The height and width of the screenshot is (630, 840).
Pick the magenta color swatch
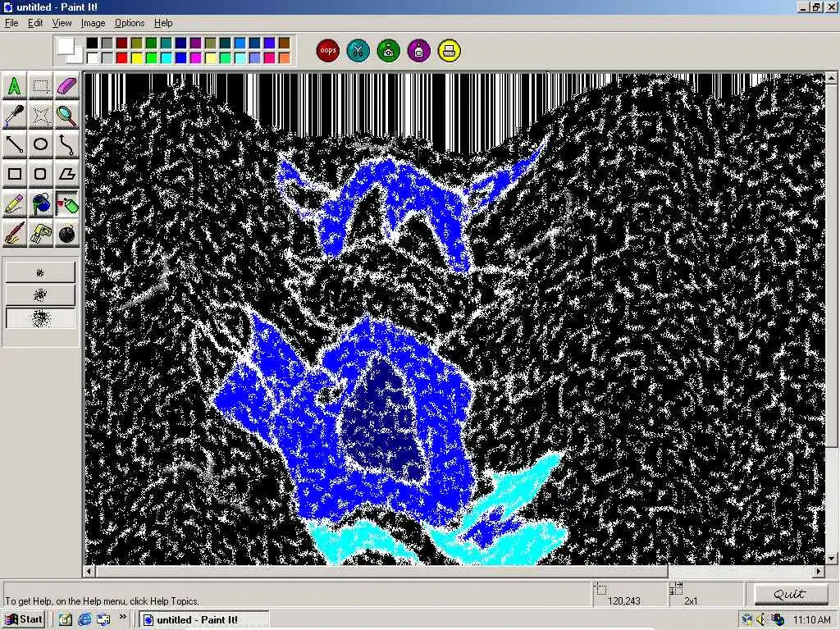(196, 57)
